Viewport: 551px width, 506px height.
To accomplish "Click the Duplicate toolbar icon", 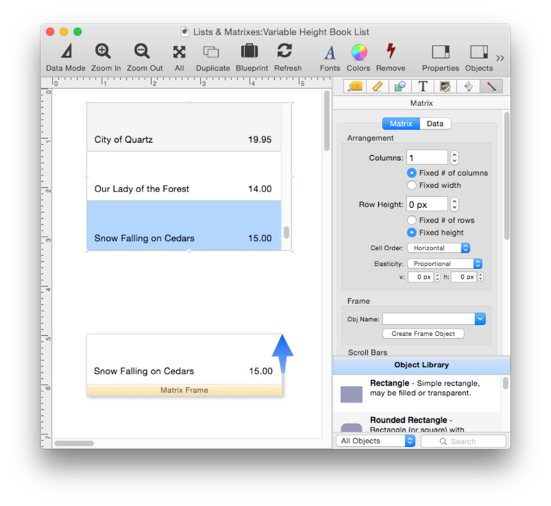I will [x=211, y=52].
